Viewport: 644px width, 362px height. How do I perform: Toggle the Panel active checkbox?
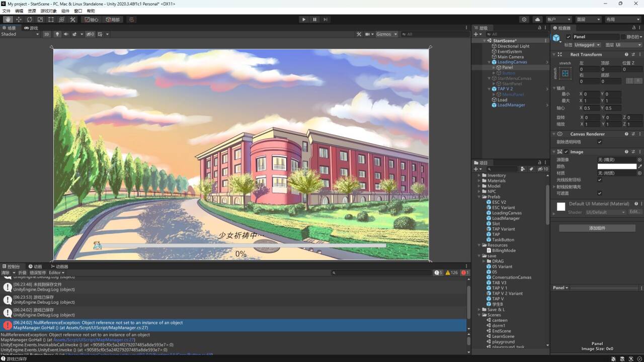(x=569, y=37)
